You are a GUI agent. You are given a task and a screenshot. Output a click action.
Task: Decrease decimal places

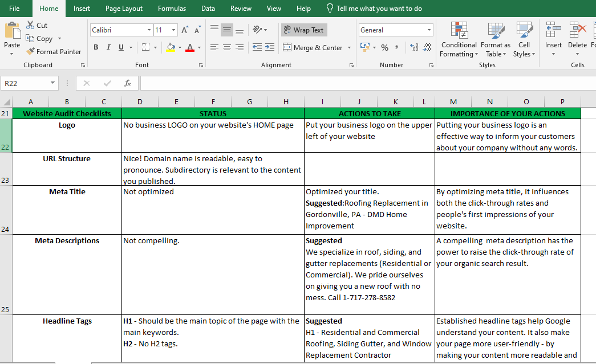click(427, 47)
